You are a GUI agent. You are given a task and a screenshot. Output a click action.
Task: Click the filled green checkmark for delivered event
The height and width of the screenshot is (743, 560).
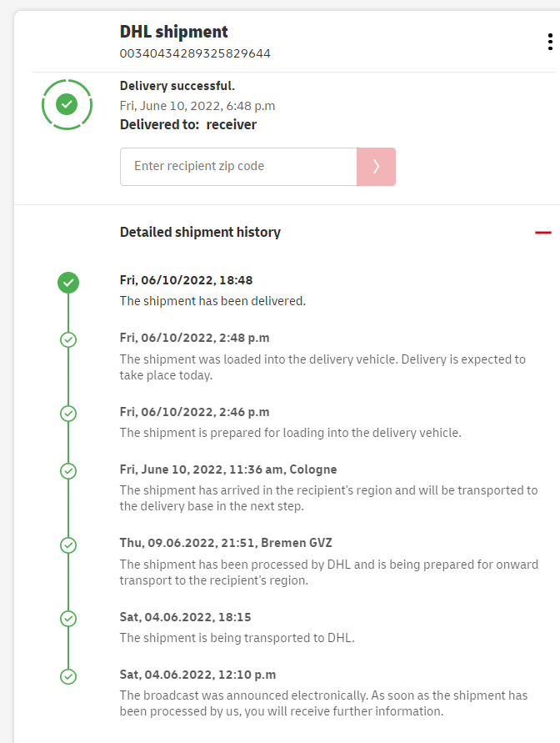69,283
